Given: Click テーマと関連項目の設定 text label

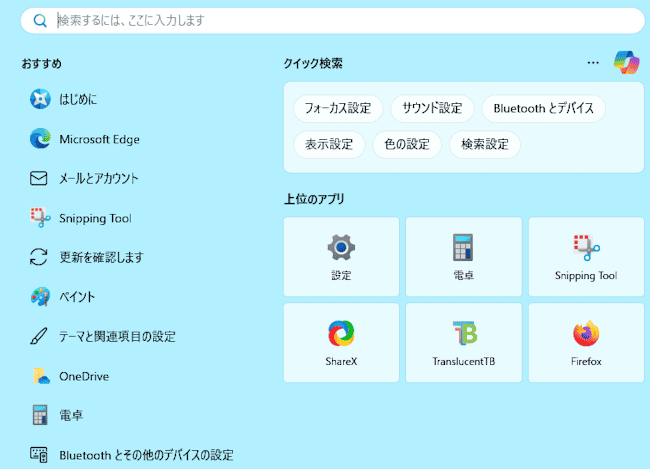Looking at the screenshot, I should (x=118, y=336).
